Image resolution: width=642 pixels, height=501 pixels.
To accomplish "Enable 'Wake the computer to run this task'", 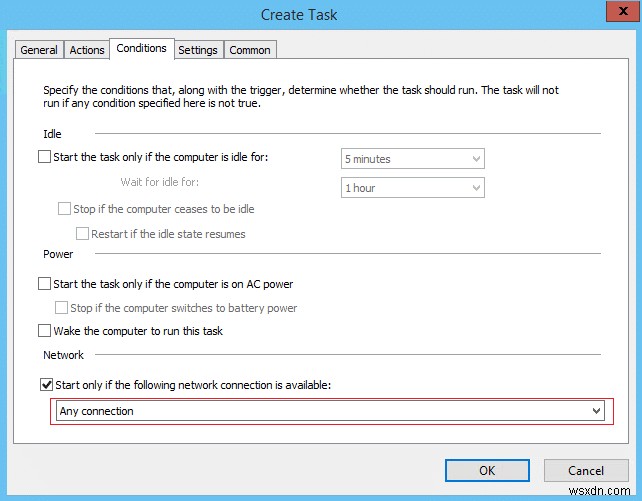I will click(x=44, y=331).
